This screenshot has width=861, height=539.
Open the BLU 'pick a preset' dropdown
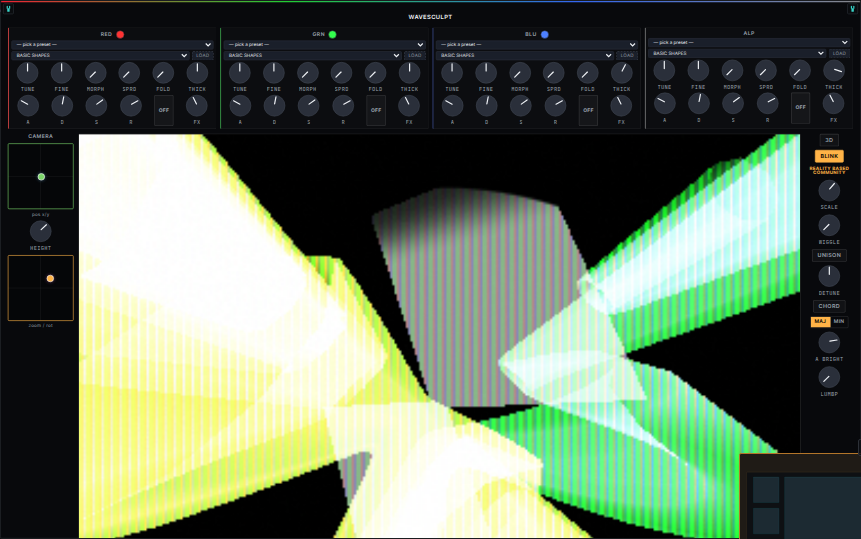pyautogui.click(x=537, y=44)
